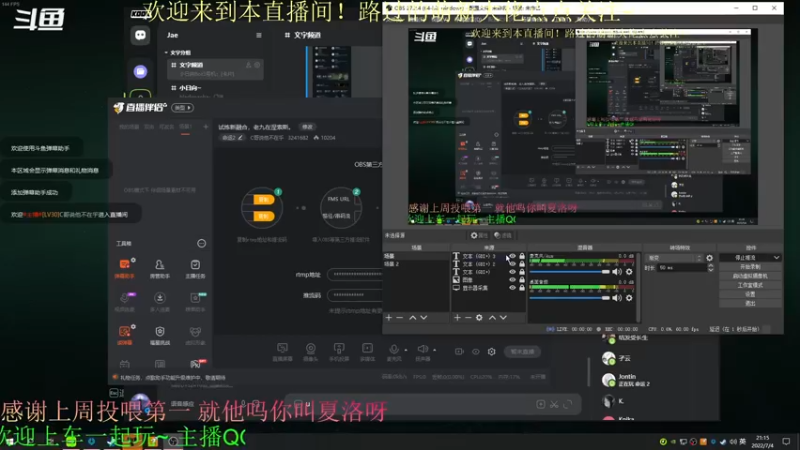Image resolution: width=800 pixels, height=450 pixels.
Task: Toggle visibility of 图像 source
Action: [x=512, y=280]
